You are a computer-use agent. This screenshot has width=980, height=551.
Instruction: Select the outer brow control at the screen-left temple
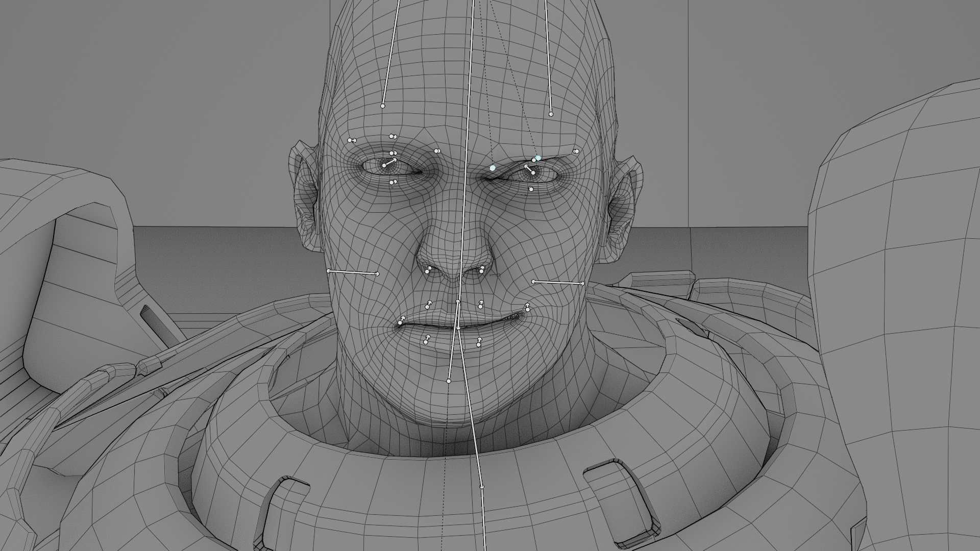(352, 140)
